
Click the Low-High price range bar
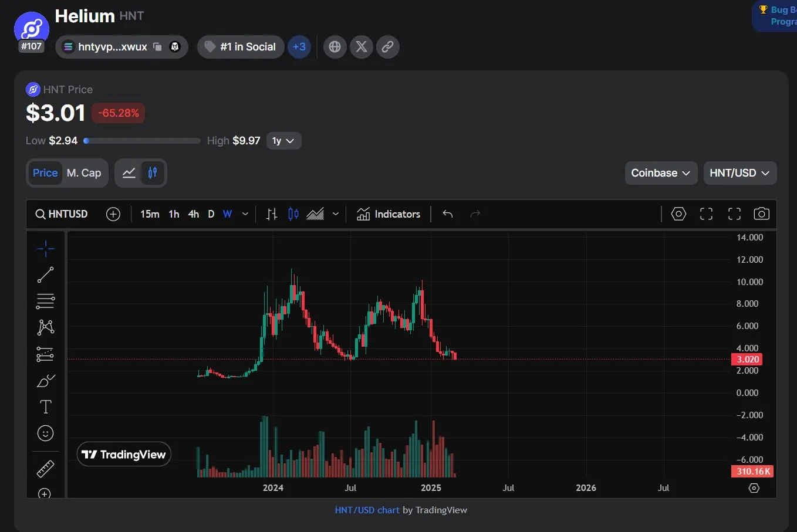point(142,141)
